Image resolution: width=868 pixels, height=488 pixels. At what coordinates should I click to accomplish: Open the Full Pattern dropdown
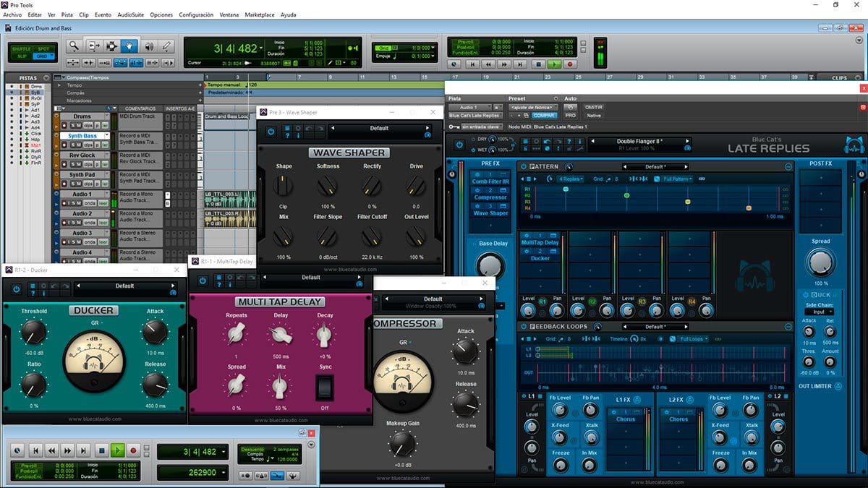677,179
